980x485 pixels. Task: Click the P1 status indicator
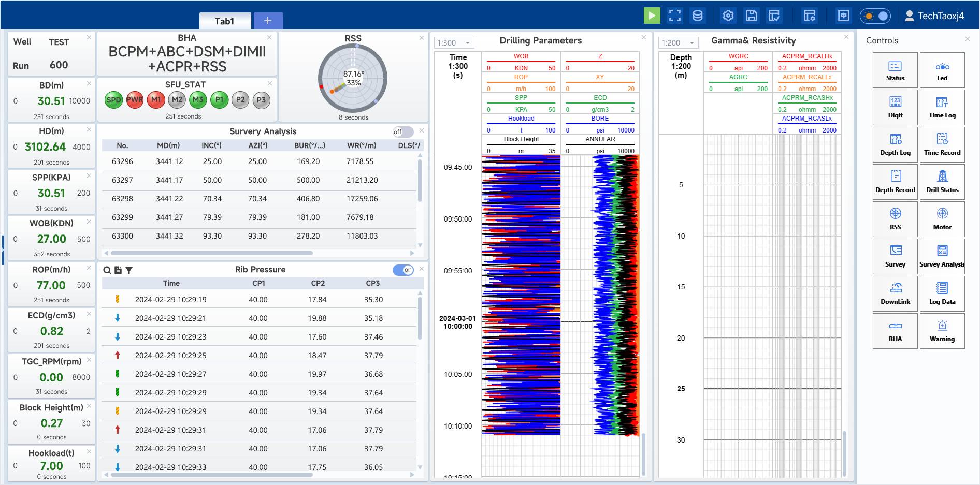(219, 100)
